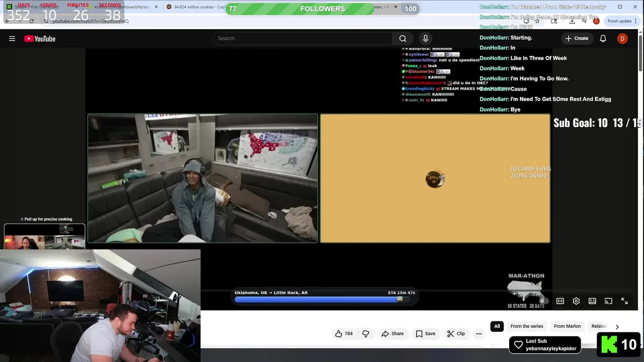Open the browser three-dot menu
The image size is (644, 362).
pyautogui.click(x=636, y=21)
